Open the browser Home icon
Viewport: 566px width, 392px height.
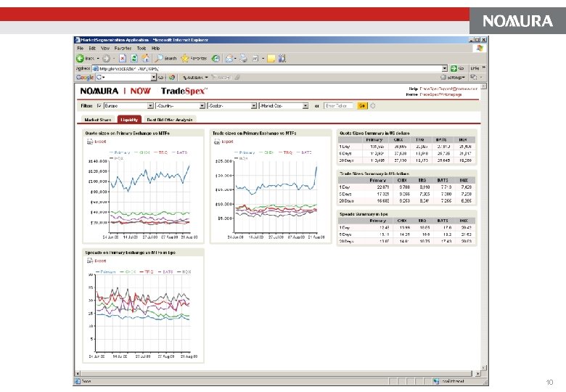coord(145,58)
